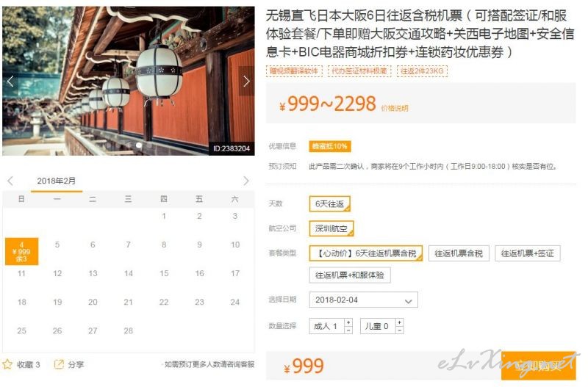Select the 6天往返 days option
The width and height of the screenshot is (588, 387).
pyautogui.click(x=329, y=204)
